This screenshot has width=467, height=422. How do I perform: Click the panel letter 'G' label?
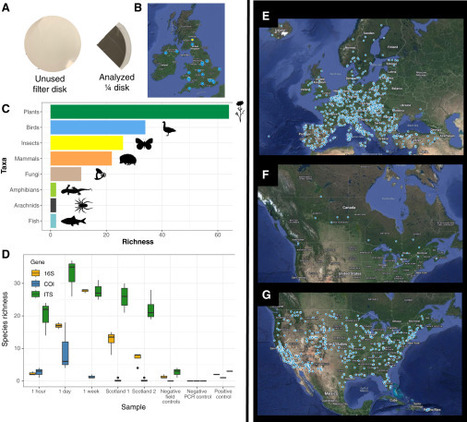267,296
